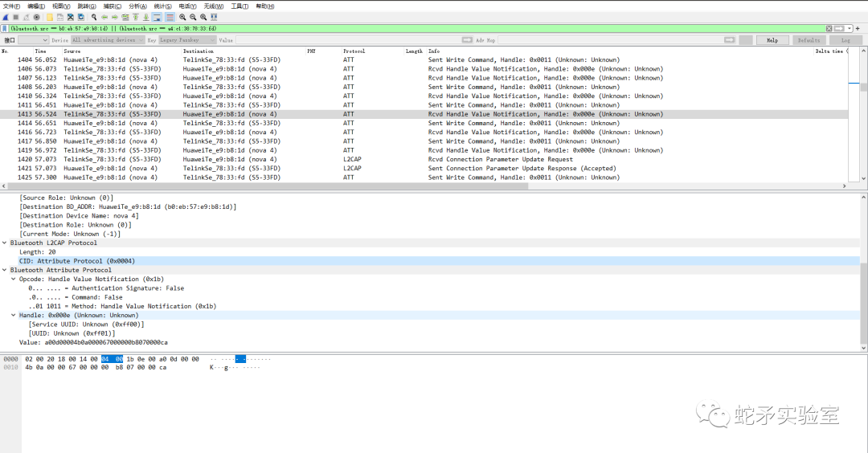The image size is (868, 453).
Task: Jump to the last packet
Action: tap(146, 17)
